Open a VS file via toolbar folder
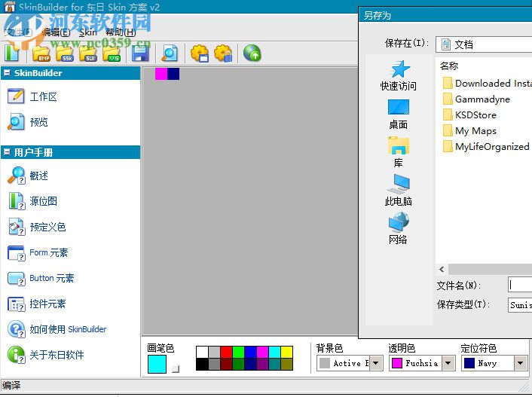This screenshot has width=532, height=397. pyautogui.click(x=112, y=53)
